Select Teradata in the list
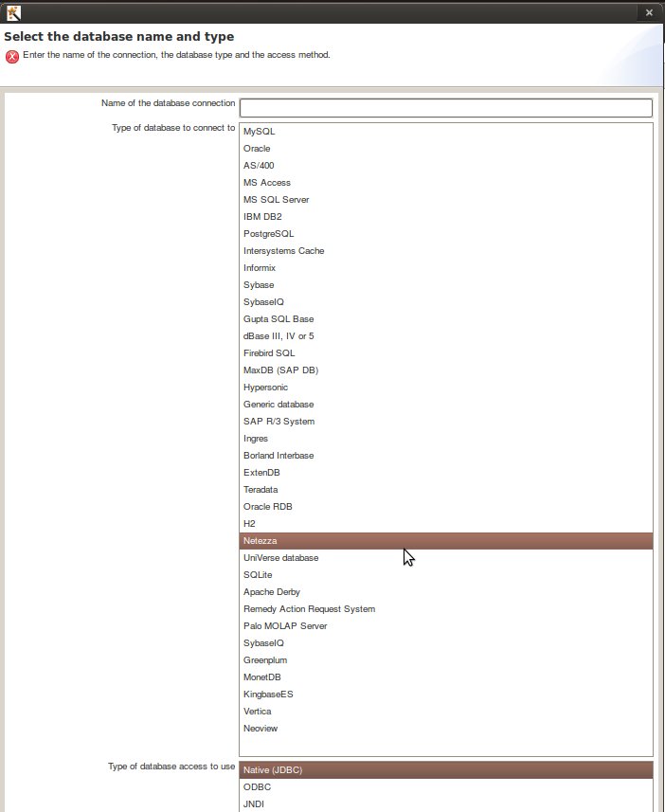This screenshot has width=665, height=812. (446, 491)
